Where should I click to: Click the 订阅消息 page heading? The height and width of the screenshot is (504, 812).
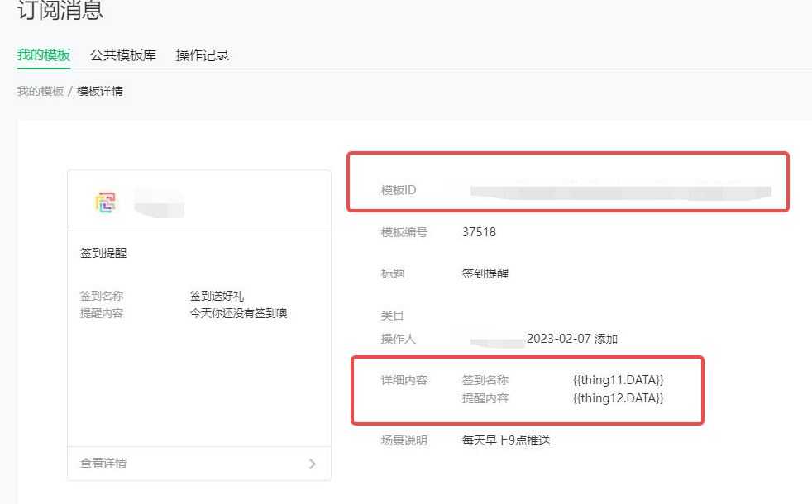pos(60,12)
